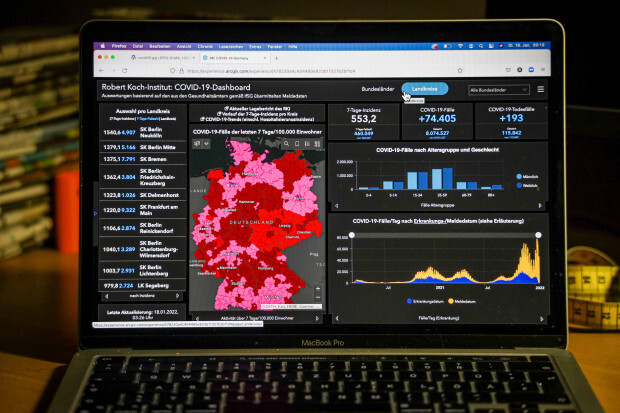This screenshot has width=620, height=413.
Task: Expand the left side panel arrow
Action: click(x=96, y=212)
